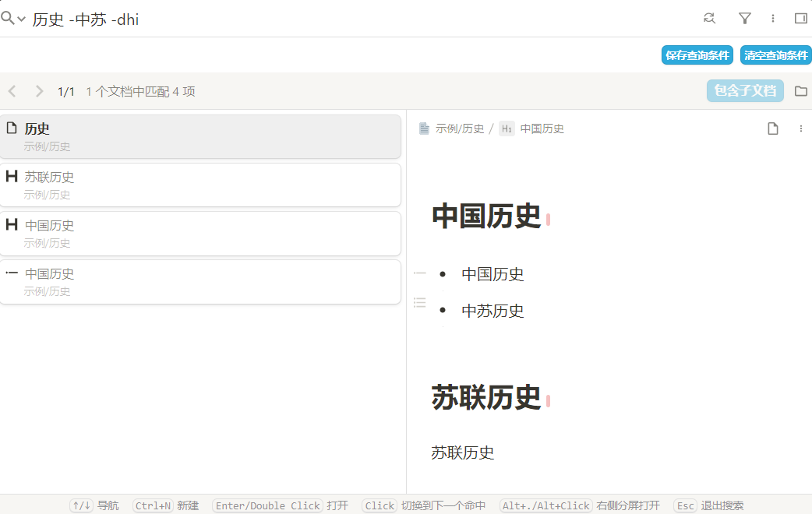This screenshot has height=514, width=812.
Task: Go to the previous results page
Action: pos(12,91)
